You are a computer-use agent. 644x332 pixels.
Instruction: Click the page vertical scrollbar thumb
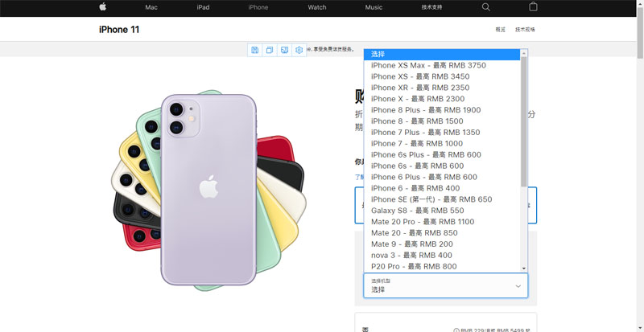[x=640, y=33]
